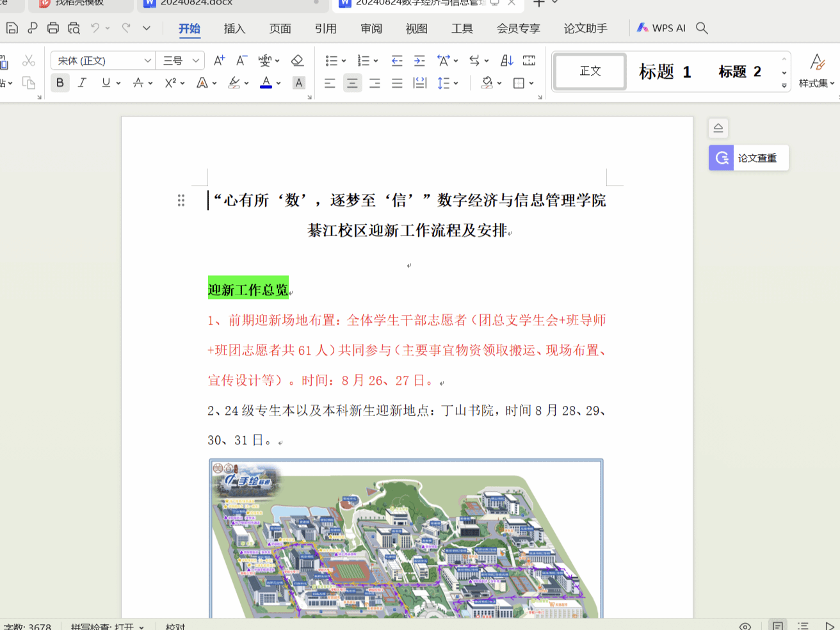Click the decrease indent icon
This screenshot has height=630, width=840.
[397, 61]
